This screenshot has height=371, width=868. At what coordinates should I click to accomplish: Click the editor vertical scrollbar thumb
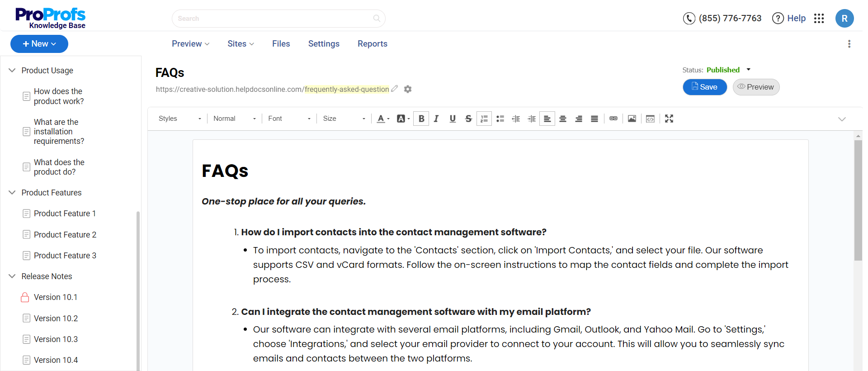click(858, 200)
